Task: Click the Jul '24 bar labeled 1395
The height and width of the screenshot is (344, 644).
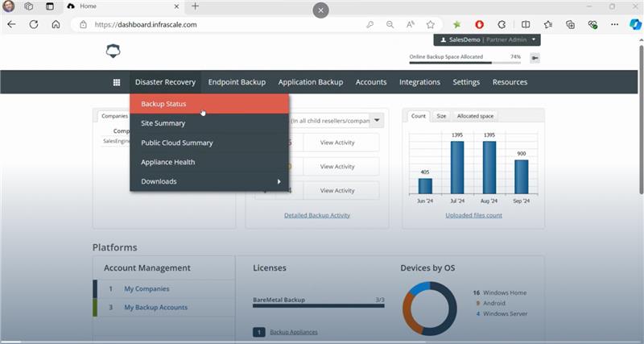Action: [x=457, y=168]
